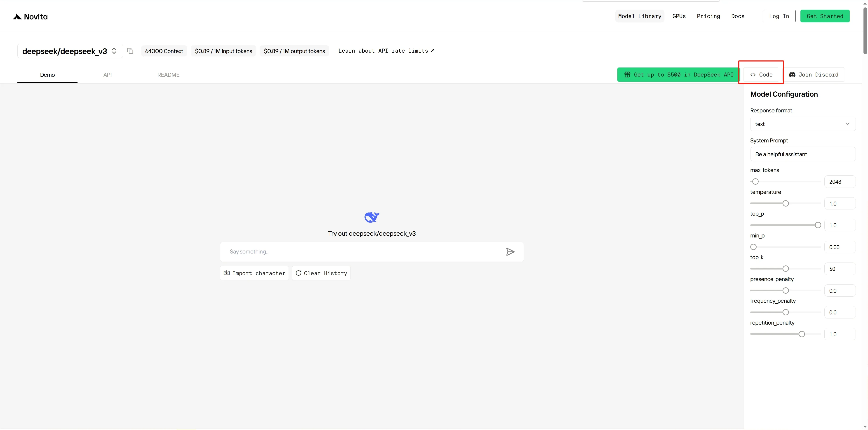Click the $0.89 / 1M input tokens badge

coord(223,51)
